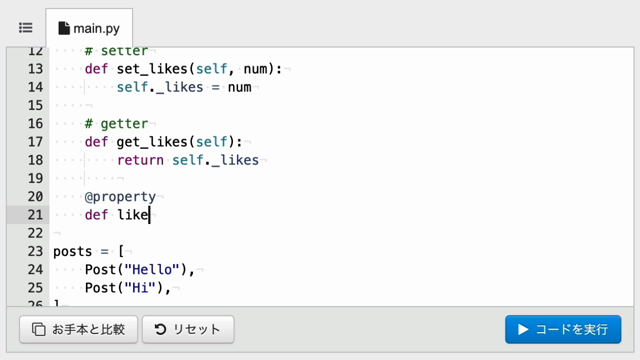
Task: Click line number 17 in gutter
Action: [x=35, y=142]
